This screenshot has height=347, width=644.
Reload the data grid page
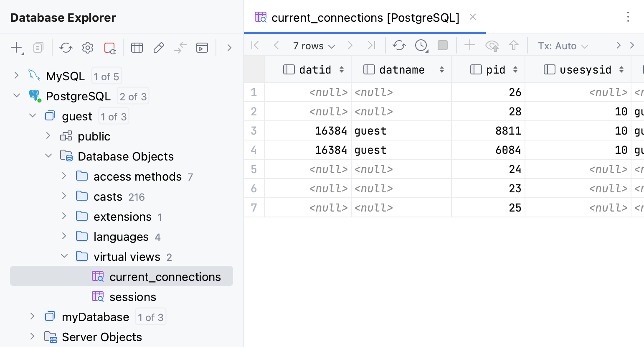pyautogui.click(x=399, y=45)
